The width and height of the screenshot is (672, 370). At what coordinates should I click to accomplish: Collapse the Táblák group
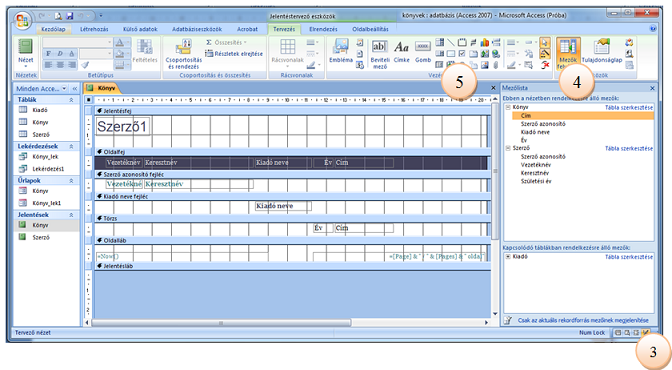pos(71,99)
